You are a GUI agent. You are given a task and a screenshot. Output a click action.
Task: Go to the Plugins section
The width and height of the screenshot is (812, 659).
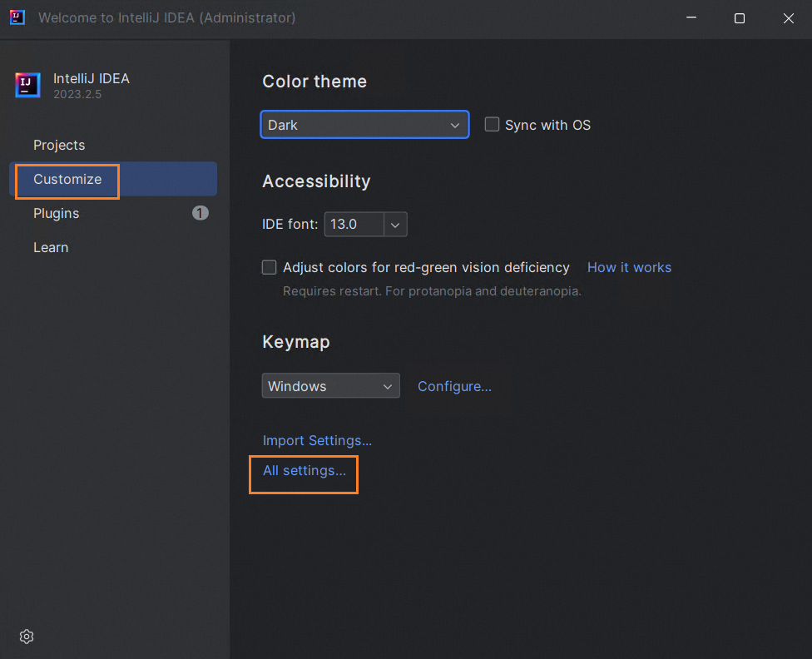(x=113, y=214)
